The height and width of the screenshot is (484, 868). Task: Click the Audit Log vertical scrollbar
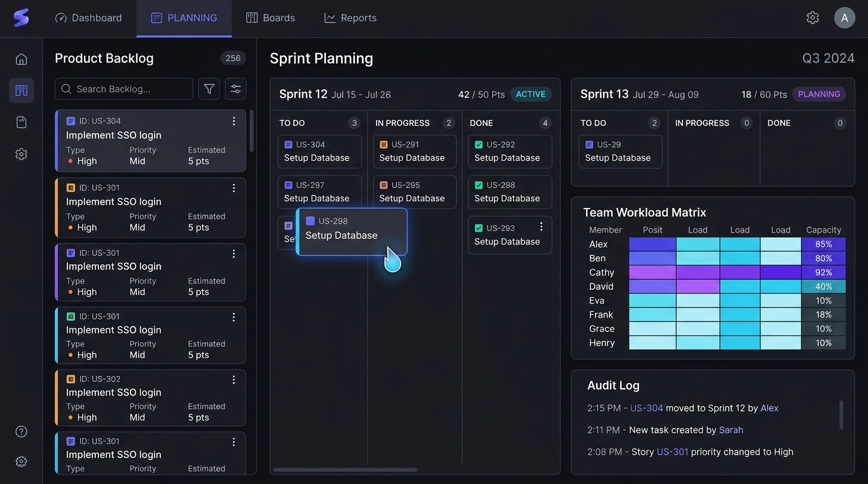842,414
